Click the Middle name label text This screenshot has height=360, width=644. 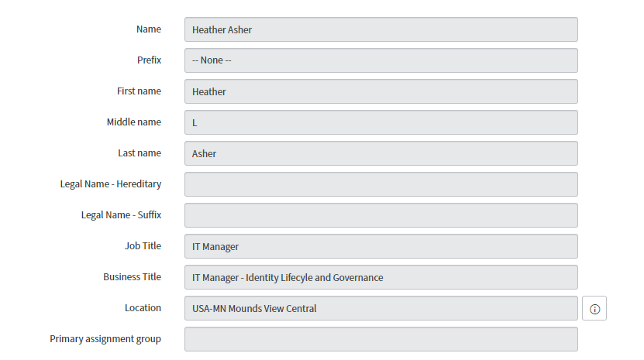[x=134, y=122]
